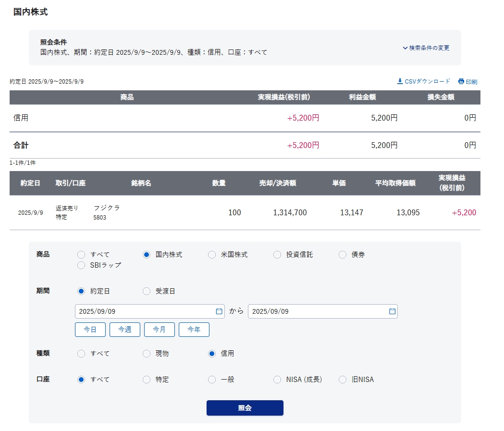Open the end date calendar icon
Image resolution: width=504 pixels, height=431 pixels.
point(392,311)
